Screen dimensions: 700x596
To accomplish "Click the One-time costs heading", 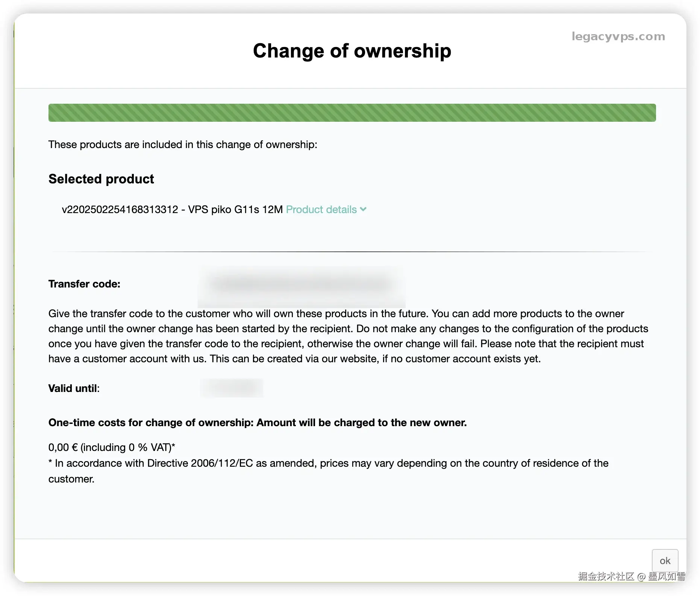I will (x=258, y=423).
